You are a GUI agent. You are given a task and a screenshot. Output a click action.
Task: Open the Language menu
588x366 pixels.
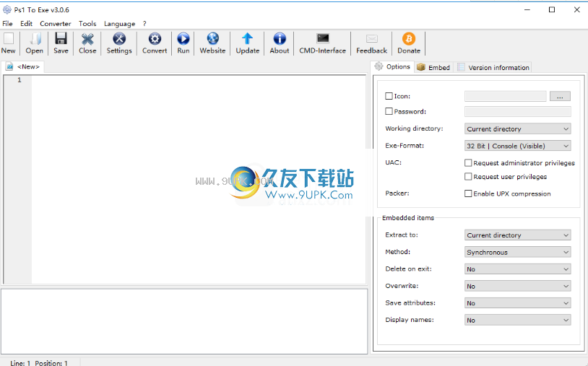119,24
